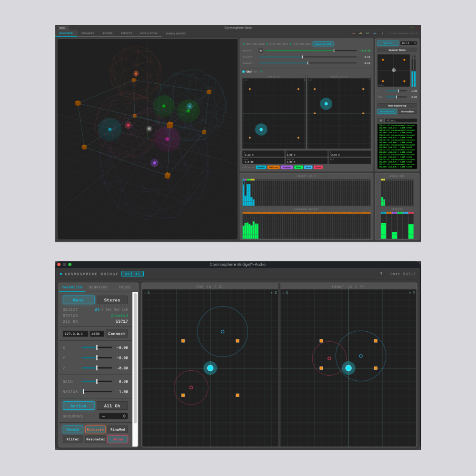
Task: Click the 4080 port field
Action: point(97,334)
